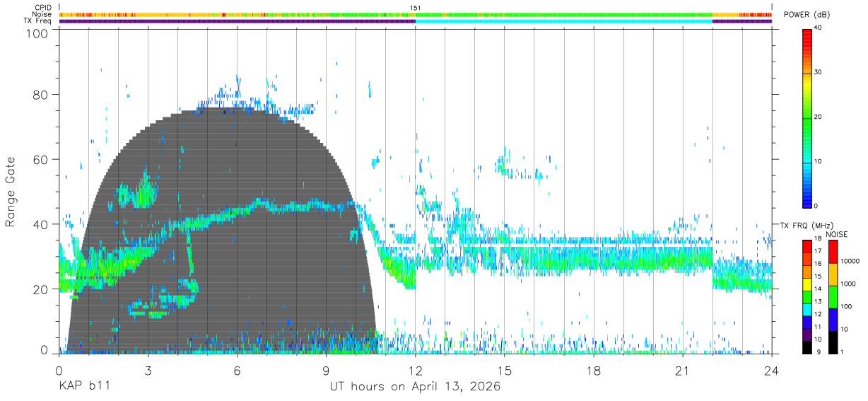Screen dimensions: 868x401
Task: Click the "40" label on POWER colorbar
Action: click(x=819, y=28)
